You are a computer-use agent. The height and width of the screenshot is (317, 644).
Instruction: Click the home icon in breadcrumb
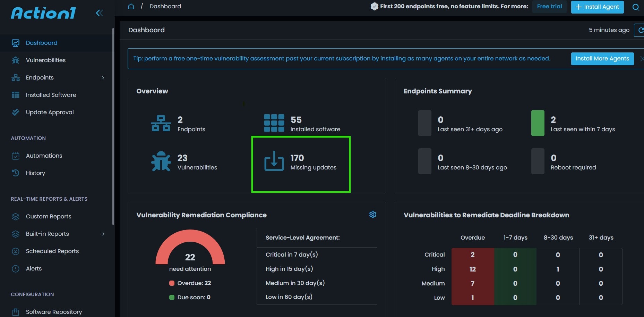131,6
